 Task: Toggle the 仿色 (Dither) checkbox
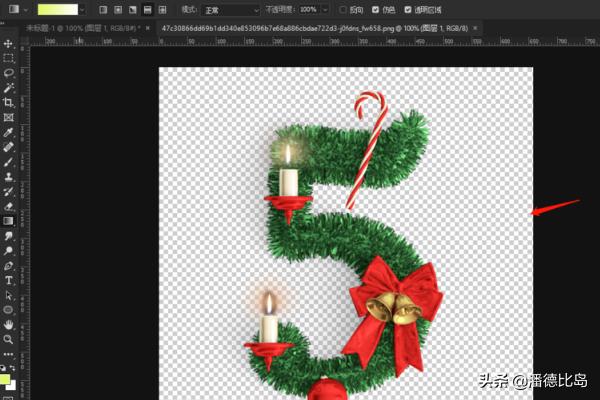(375, 9)
